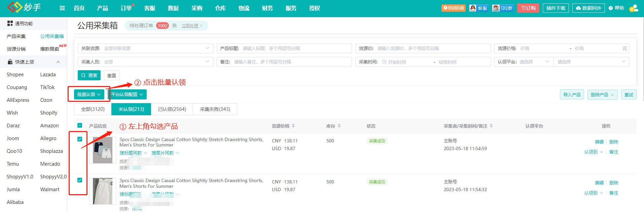Click the hamburger menu collapse icon
This screenshot has height=213, width=644.
tap(62, 8)
